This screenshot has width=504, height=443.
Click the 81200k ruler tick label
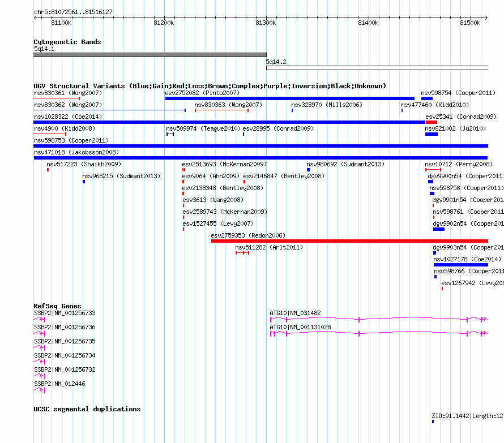tap(164, 23)
